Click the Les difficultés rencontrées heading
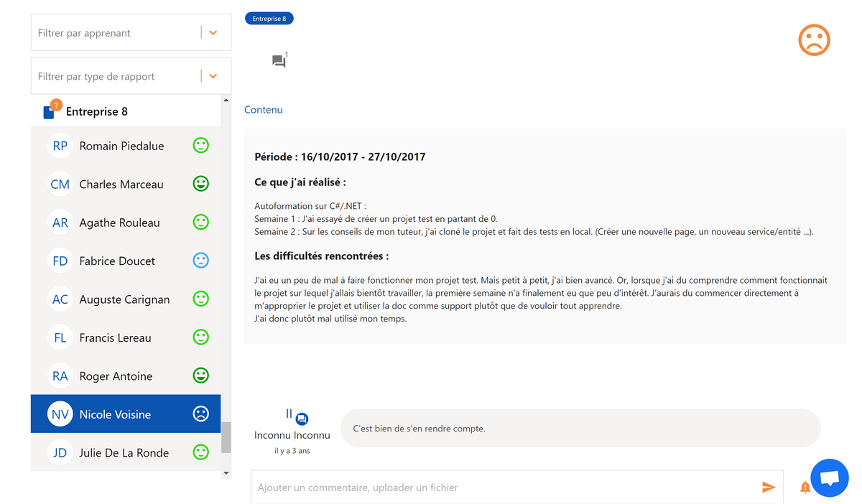 click(322, 256)
